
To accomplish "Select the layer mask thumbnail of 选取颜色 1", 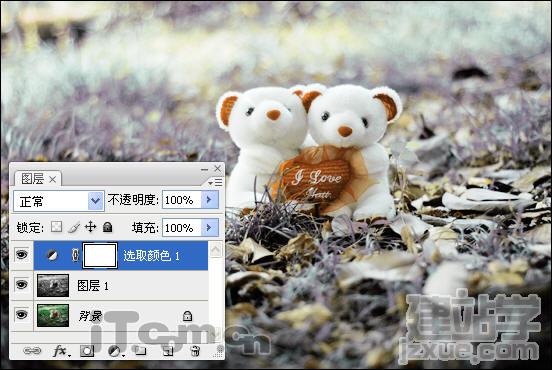I will click(x=100, y=255).
